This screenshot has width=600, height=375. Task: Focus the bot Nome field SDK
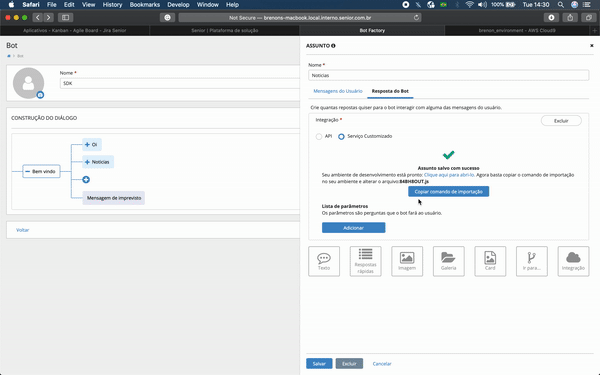tap(180, 83)
